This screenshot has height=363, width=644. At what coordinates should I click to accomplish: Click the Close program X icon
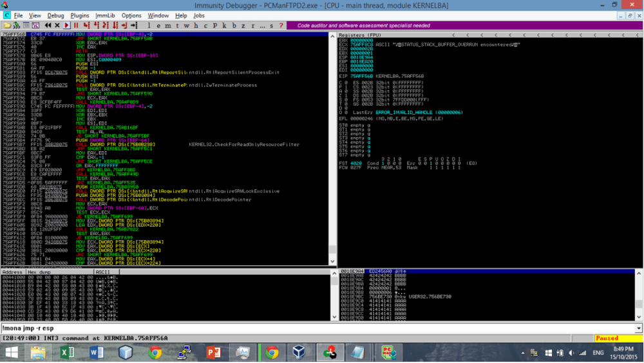click(x=57, y=26)
